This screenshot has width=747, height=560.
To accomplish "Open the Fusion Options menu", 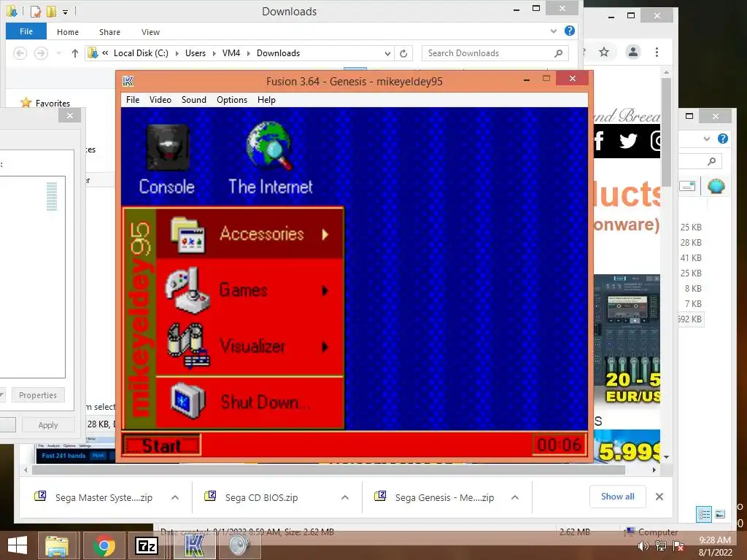I will (231, 99).
